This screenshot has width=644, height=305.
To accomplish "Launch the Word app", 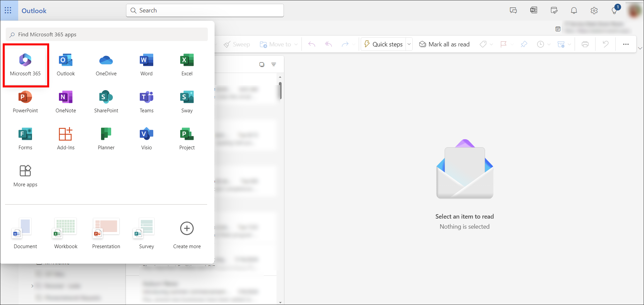I will (147, 65).
